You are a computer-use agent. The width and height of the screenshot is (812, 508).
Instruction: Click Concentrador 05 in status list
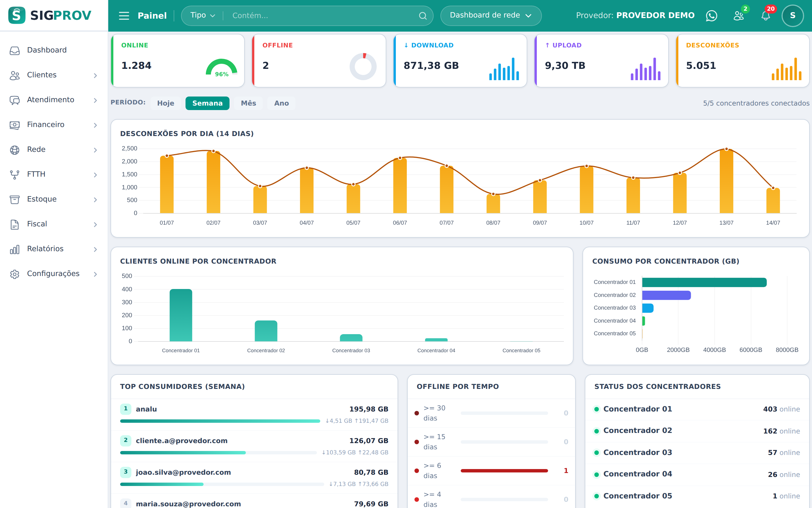tap(697, 496)
